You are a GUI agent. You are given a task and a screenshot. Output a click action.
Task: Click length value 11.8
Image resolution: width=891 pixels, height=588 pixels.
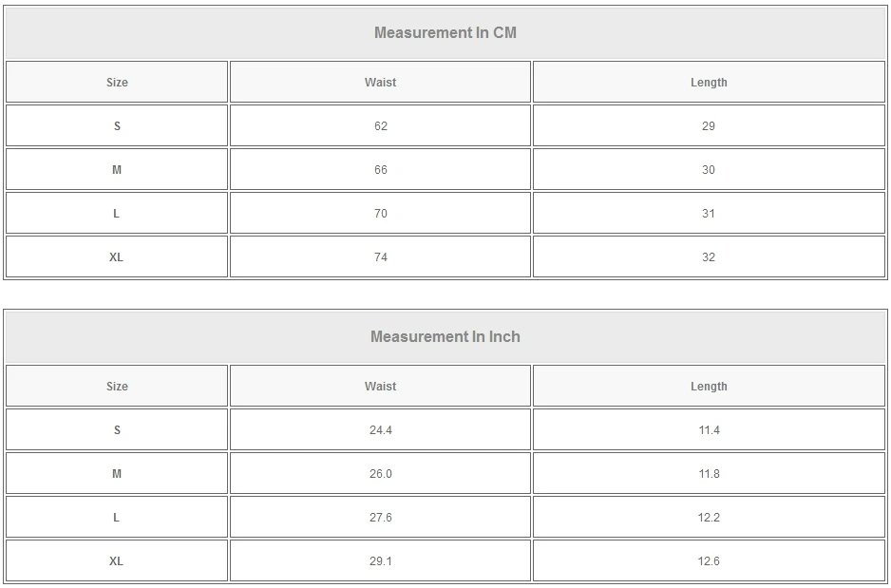[709, 474]
